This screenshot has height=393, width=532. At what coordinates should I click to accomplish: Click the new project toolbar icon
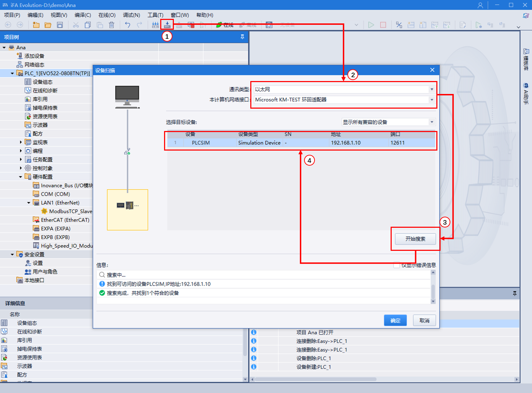pyautogui.click(x=36, y=25)
